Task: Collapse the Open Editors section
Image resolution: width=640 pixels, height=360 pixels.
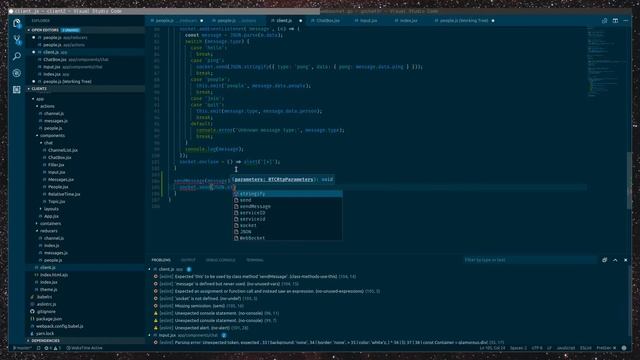Action: (29, 30)
